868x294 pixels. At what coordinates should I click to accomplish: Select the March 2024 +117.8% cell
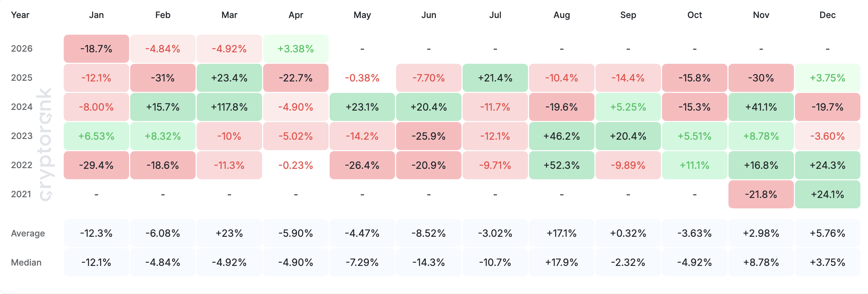pyautogui.click(x=229, y=107)
